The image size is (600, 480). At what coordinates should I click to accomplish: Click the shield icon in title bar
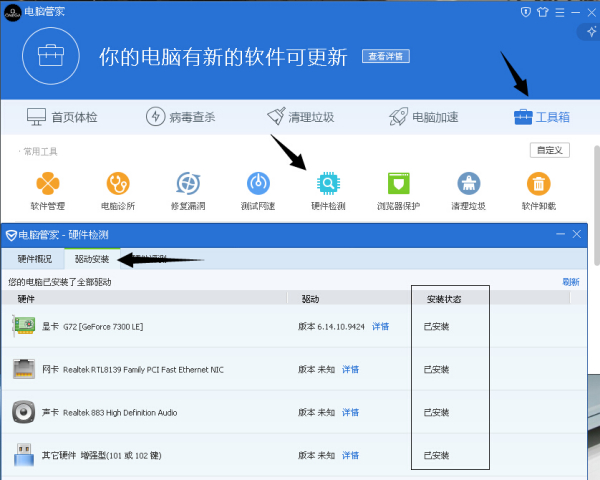pos(526,12)
